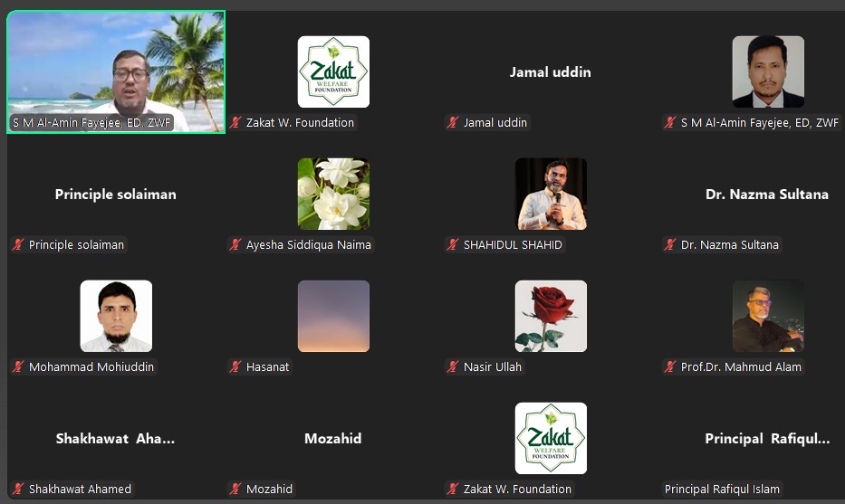Click muted mic icon for Ayesha Siddiqua Naima
Screen dimensions: 845x504
point(235,245)
